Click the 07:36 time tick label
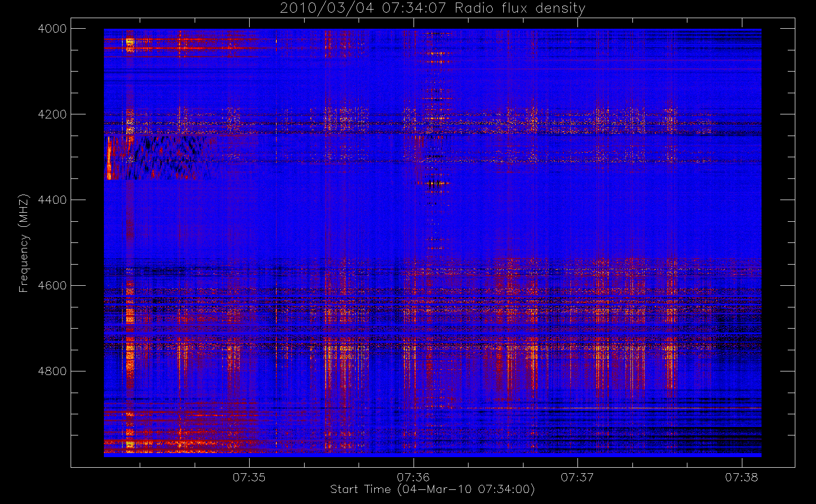This screenshot has height=504, width=816. (x=413, y=477)
